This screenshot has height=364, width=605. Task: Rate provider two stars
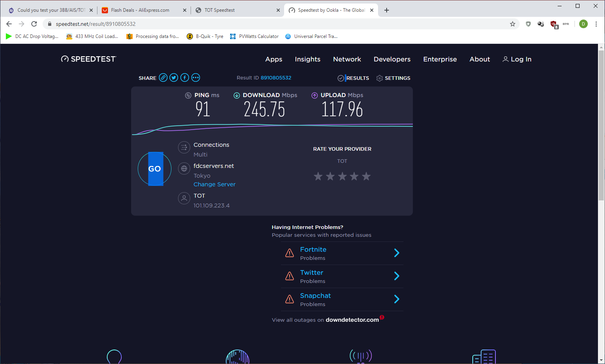330,176
